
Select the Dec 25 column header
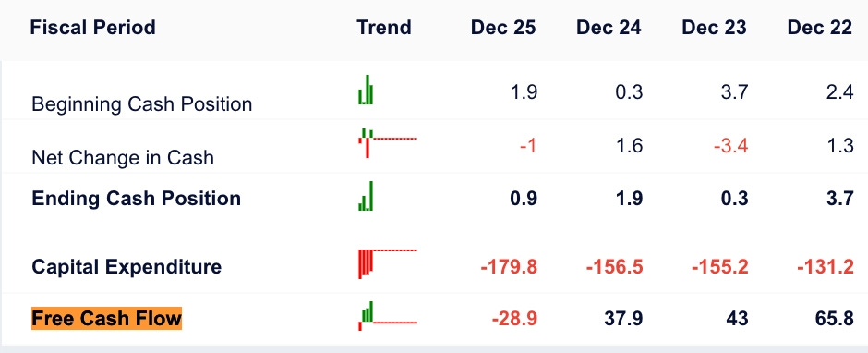coord(503,27)
